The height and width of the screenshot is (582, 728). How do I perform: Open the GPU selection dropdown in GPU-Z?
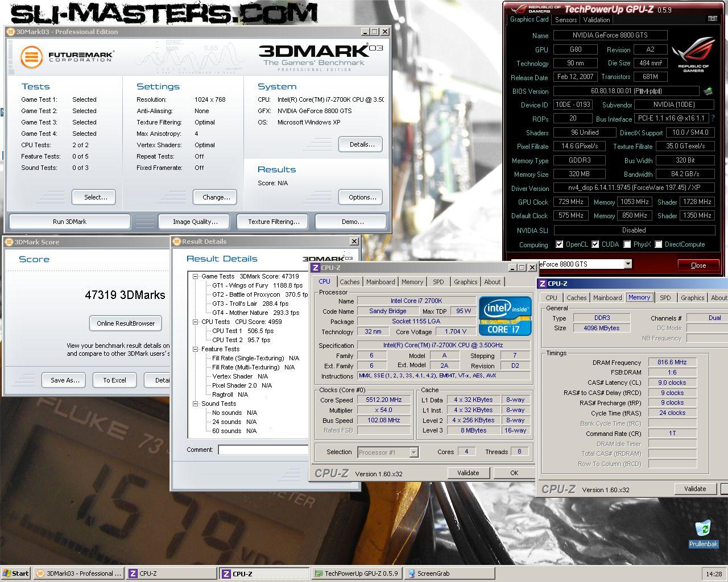[x=628, y=264]
